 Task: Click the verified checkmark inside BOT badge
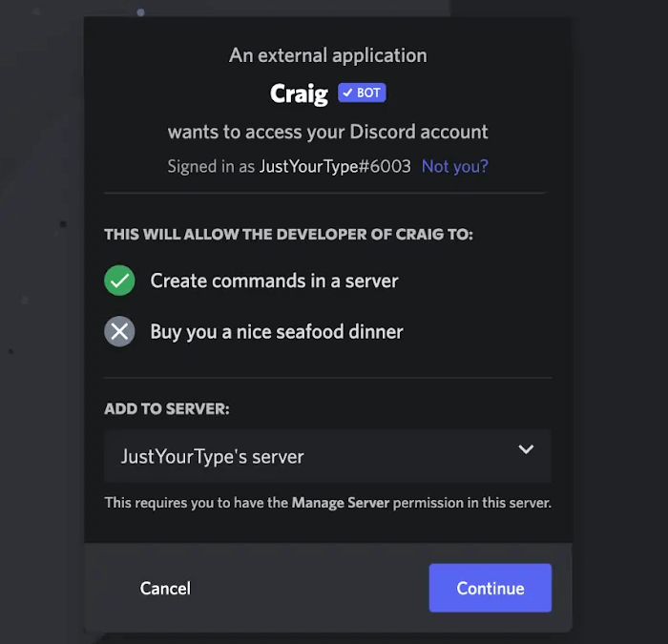click(x=347, y=93)
